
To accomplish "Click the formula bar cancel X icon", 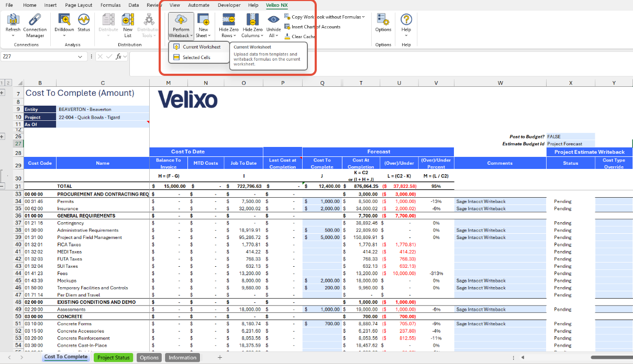I will pyautogui.click(x=100, y=56).
